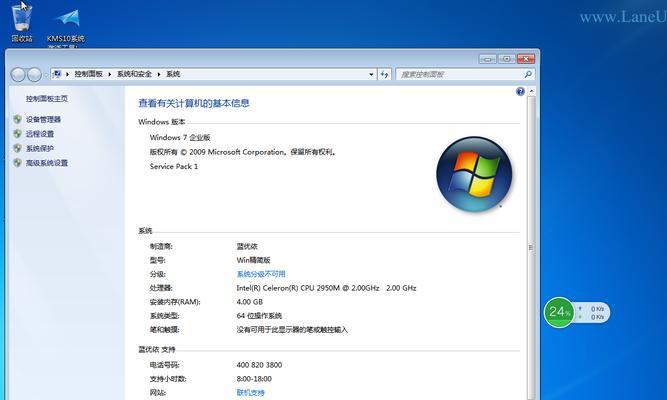Open 远程设置 link

[x=40, y=134]
